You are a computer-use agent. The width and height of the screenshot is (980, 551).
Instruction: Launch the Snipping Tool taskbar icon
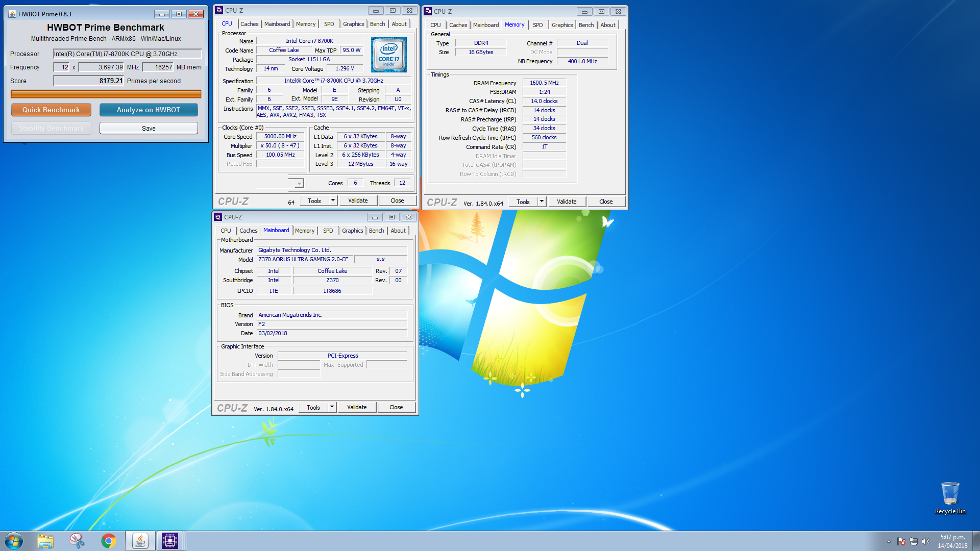pyautogui.click(x=77, y=541)
